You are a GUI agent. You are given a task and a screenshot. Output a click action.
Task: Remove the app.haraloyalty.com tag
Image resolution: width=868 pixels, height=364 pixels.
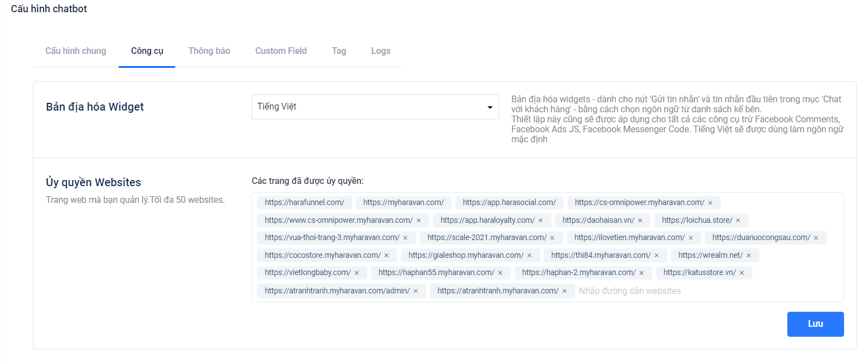540,221
